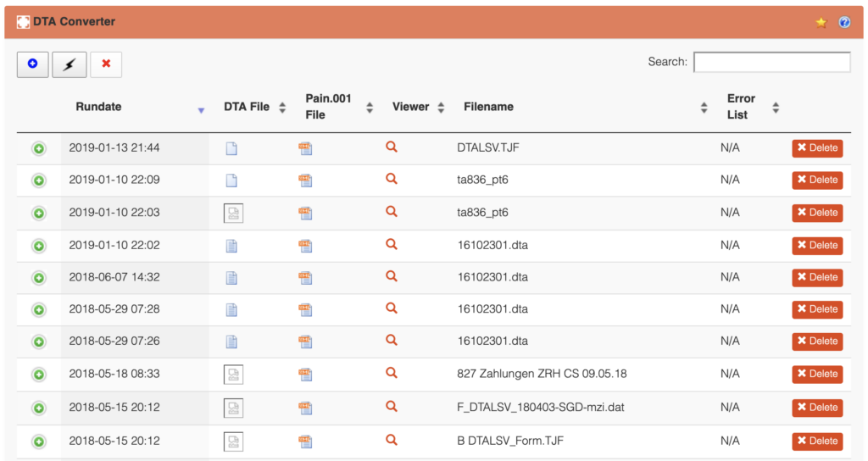Click the gold star favorite icon

(821, 22)
